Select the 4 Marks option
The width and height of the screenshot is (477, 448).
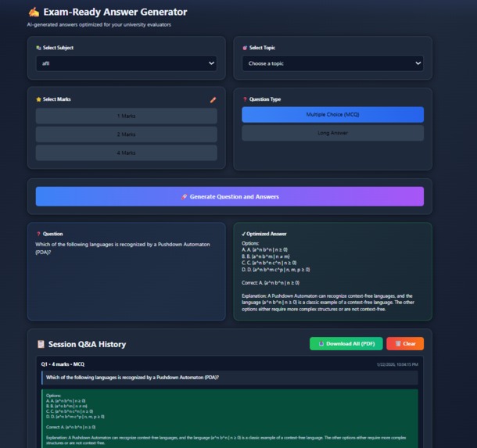coord(126,152)
